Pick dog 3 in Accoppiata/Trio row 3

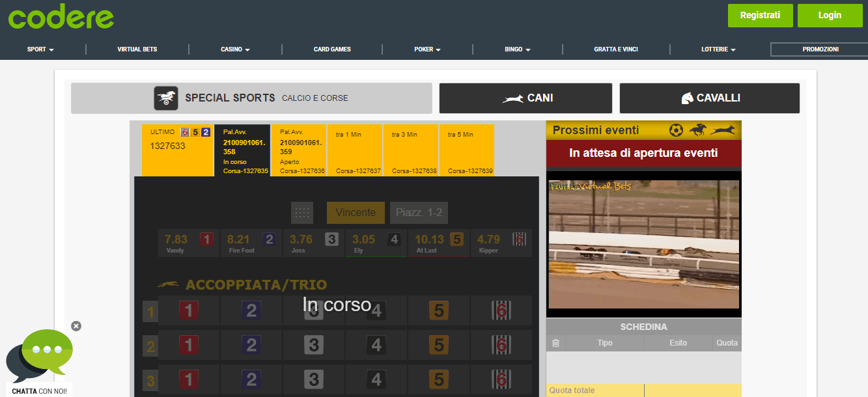click(314, 379)
